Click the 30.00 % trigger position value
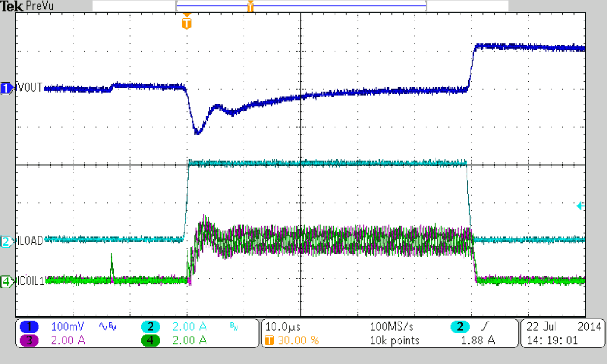Viewport: 607px width, 364px height. (298, 340)
